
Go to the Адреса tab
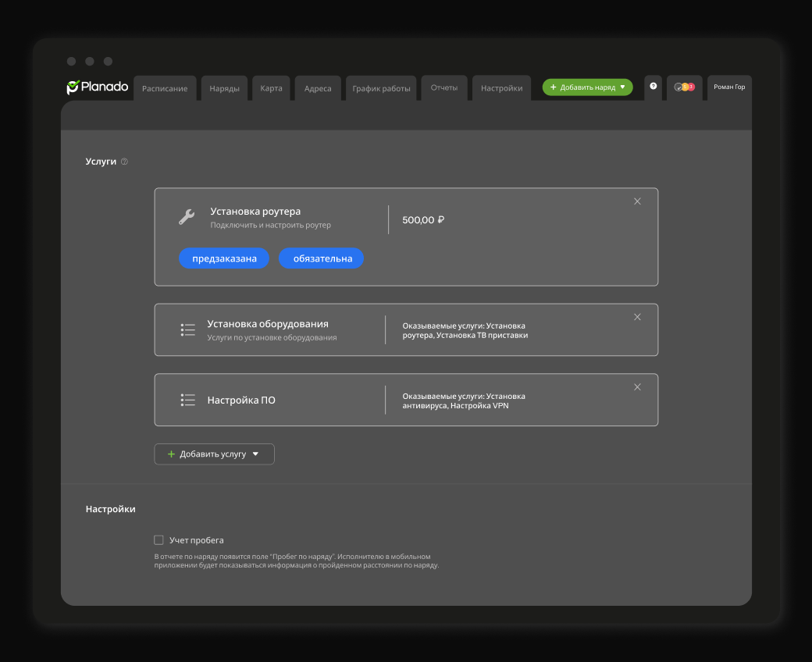318,88
